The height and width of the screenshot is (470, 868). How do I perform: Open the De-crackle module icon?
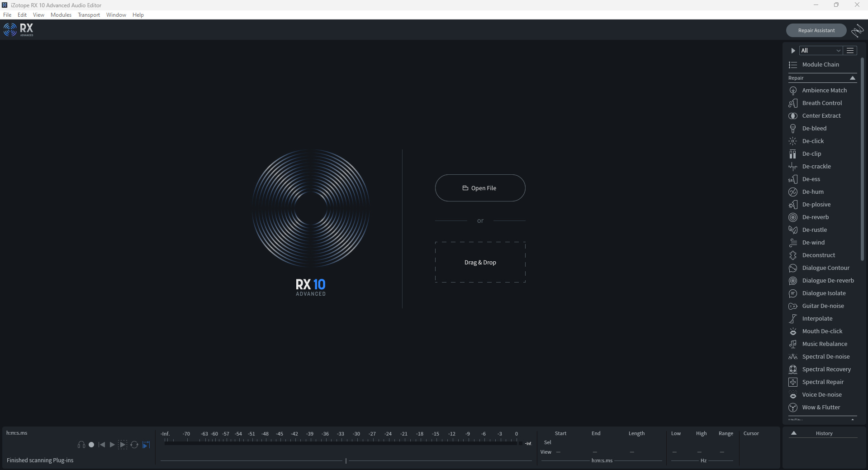793,167
